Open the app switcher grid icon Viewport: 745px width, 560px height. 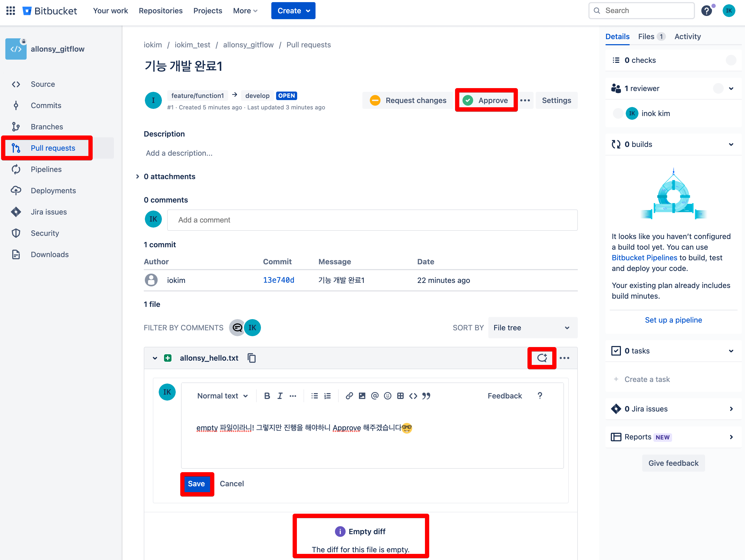(x=11, y=11)
